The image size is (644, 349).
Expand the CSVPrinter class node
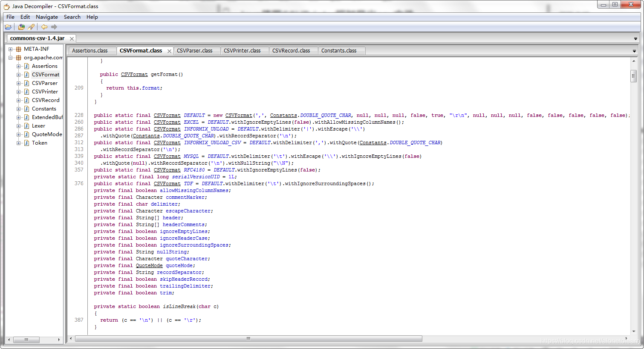pyautogui.click(x=18, y=92)
